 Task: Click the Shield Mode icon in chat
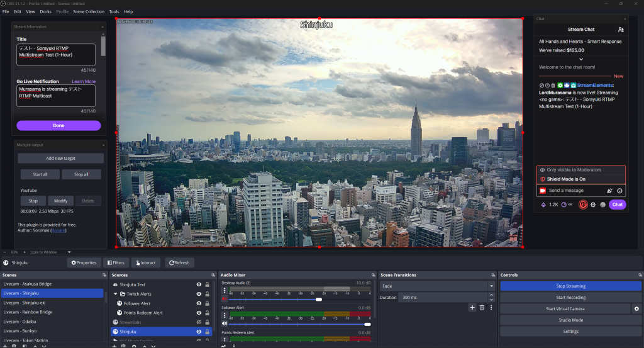click(583, 205)
